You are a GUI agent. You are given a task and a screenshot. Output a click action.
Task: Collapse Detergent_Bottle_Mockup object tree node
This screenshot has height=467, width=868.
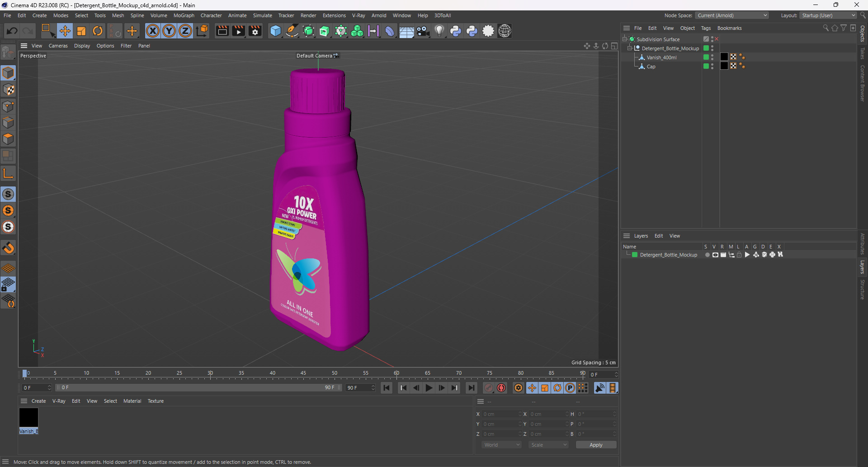point(629,48)
